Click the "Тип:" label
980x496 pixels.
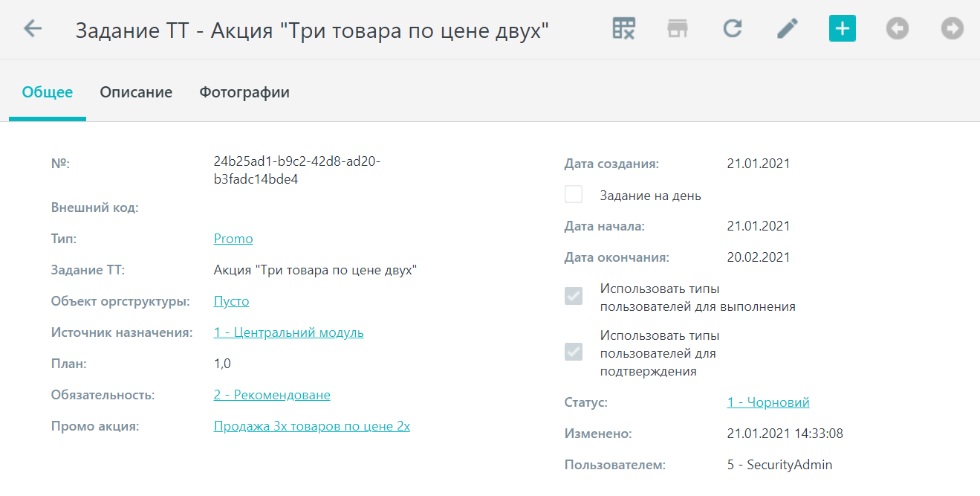pyautogui.click(x=64, y=239)
